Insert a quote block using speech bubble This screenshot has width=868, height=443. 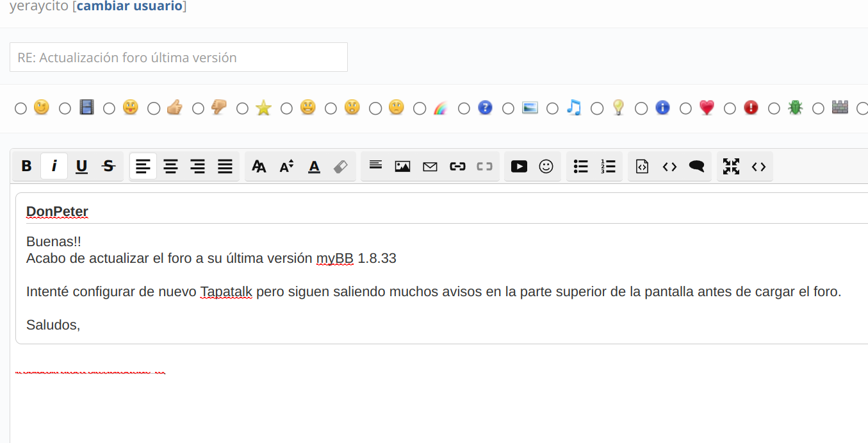697,166
